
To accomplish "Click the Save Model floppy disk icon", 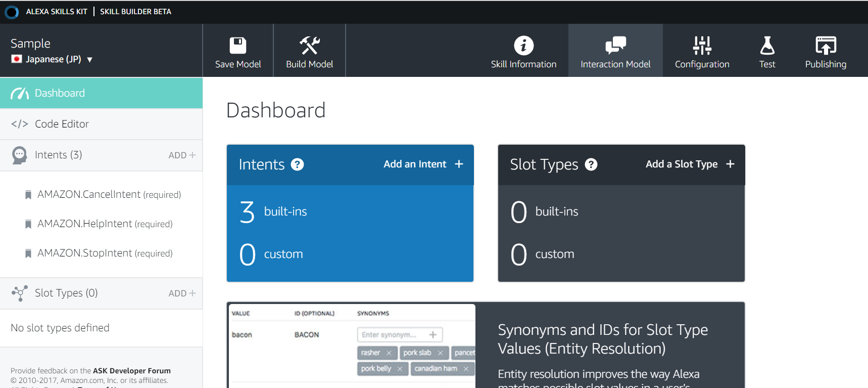I will click(x=238, y=46).
